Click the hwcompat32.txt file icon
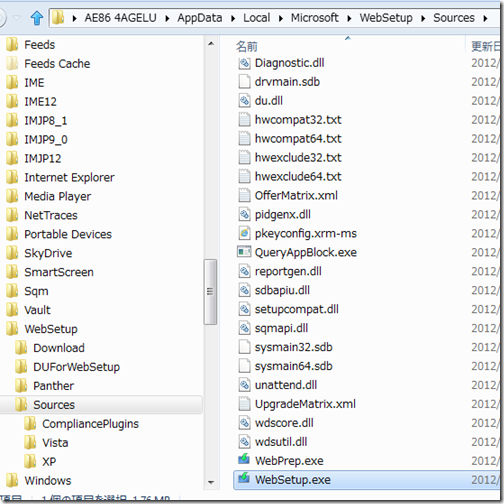 click(244, 120)
